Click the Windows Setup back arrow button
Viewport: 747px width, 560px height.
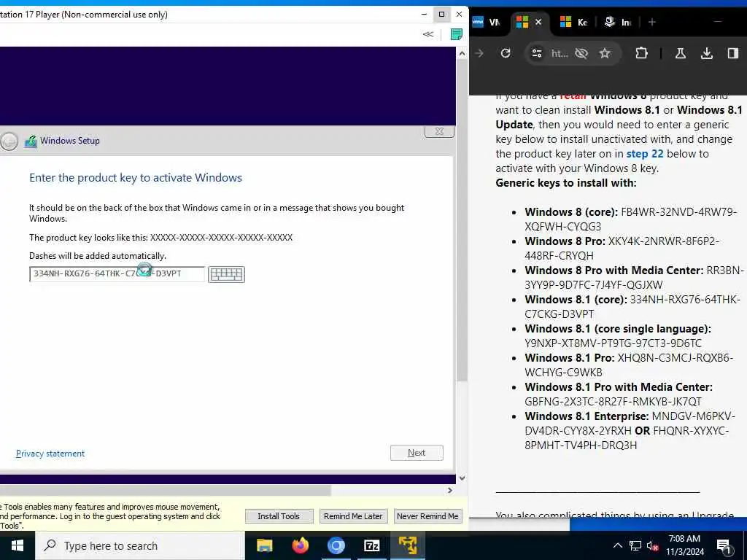9,141
